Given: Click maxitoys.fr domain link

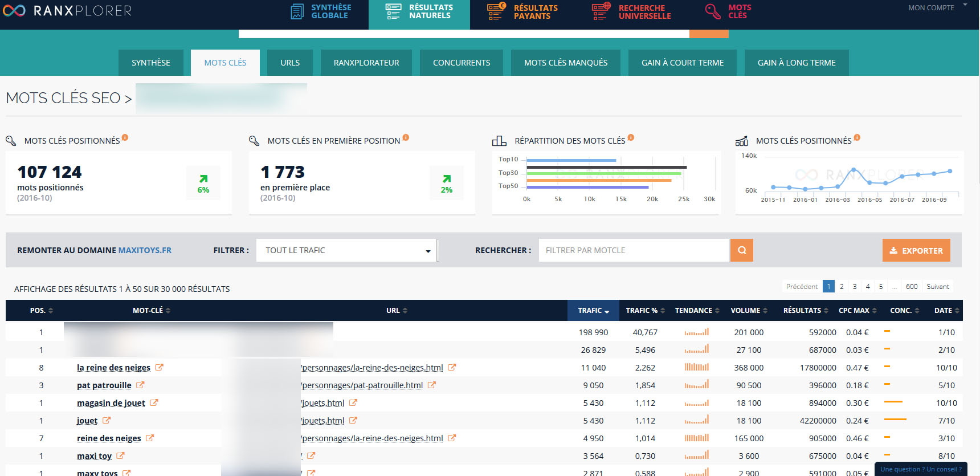Looking at the screenshot, I should coord(145,250).
